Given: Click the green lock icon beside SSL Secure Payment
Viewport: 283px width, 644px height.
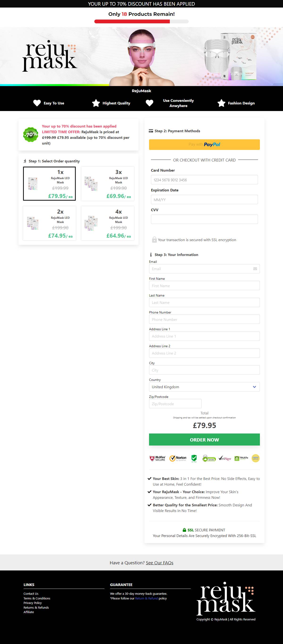Looking at the screenshot, I should [184, 530].
